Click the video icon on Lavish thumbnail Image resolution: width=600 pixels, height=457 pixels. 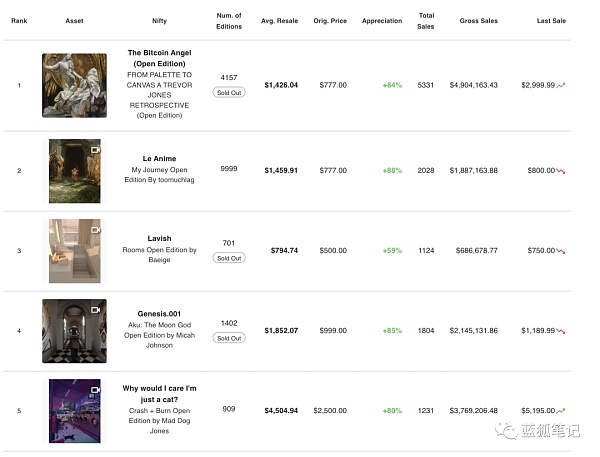(95, 229)
